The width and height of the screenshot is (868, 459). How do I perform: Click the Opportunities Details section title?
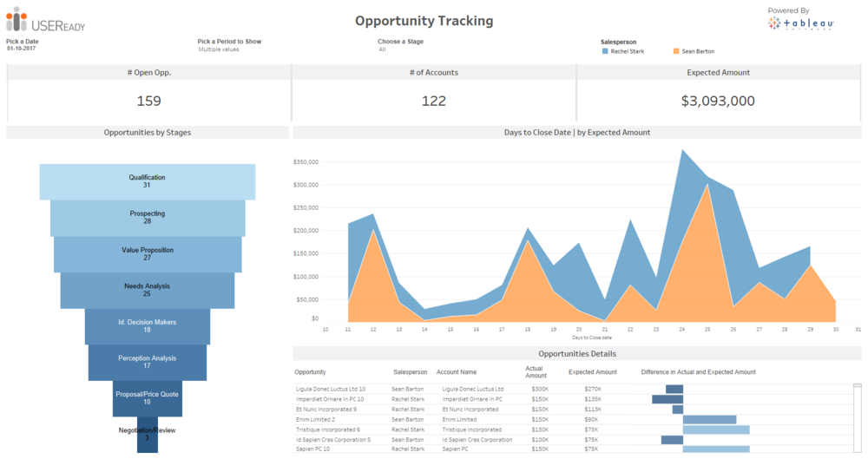(577, 354)
